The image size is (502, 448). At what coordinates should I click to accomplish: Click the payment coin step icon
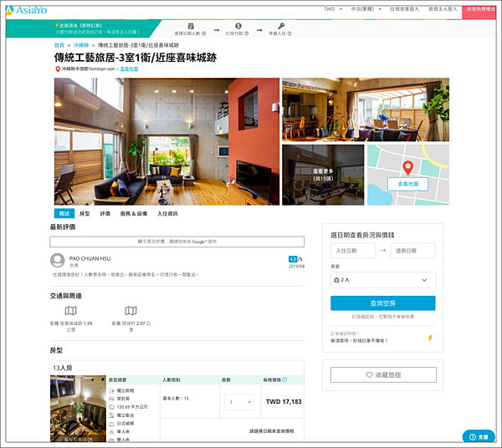(x=238, y=26)
